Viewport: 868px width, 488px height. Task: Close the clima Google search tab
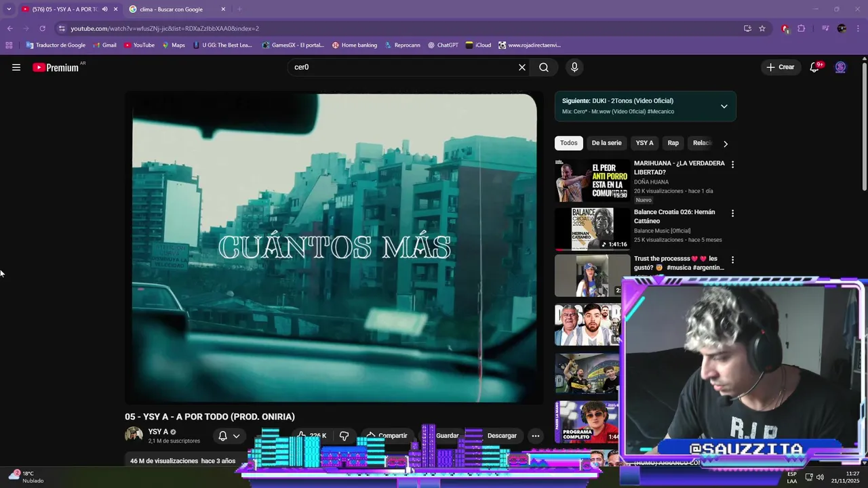[x=223, y=9]
